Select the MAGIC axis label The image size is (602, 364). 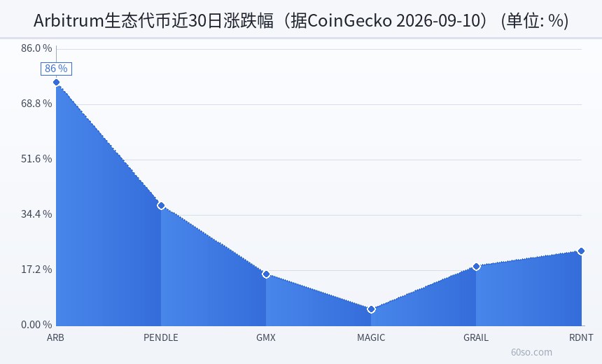pos(371,337)
